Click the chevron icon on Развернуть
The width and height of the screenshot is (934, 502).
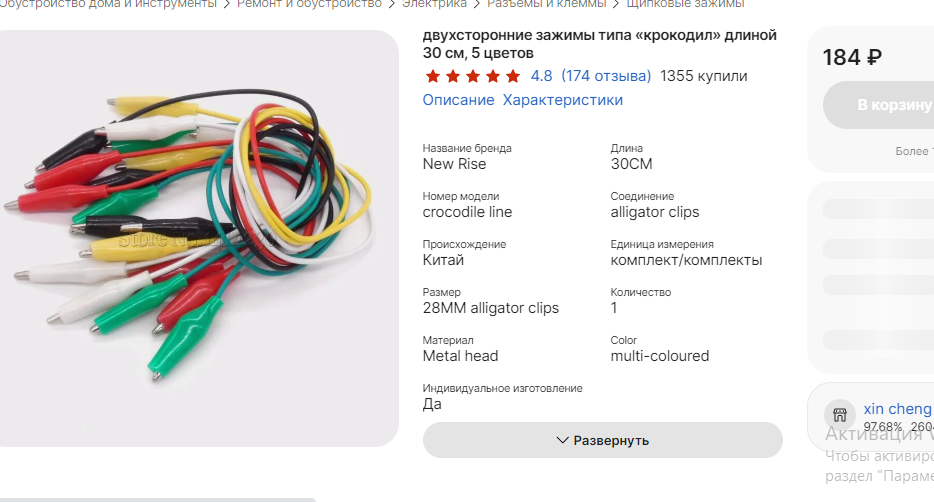[x=562, y=441]
